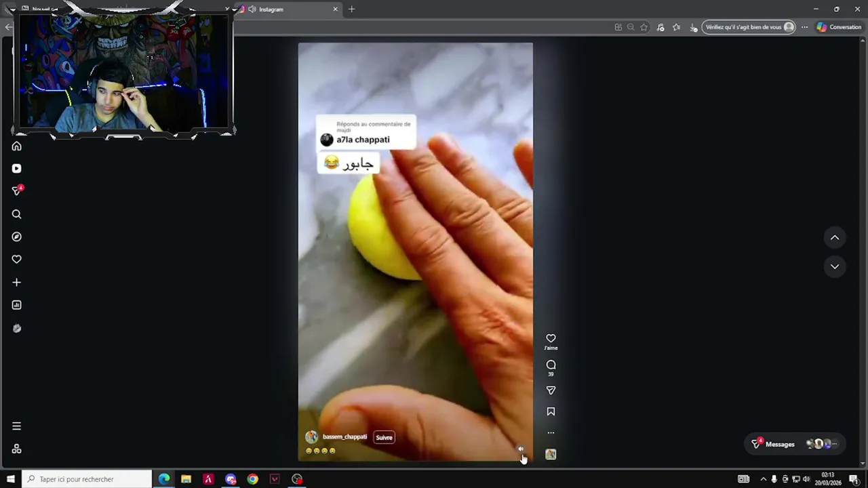Click the "Taper ici pour rechercher" search box
This screenshot has width=868, height=488.
point(87,479)
